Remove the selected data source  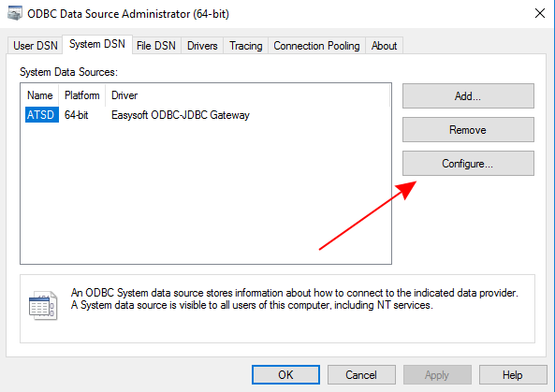468,130
